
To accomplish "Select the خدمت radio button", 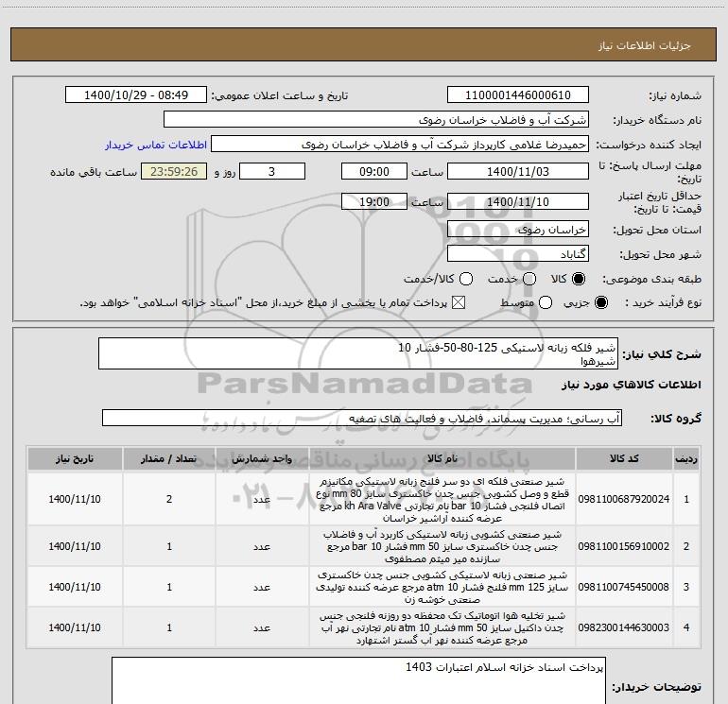I will (x=529, y=279).
